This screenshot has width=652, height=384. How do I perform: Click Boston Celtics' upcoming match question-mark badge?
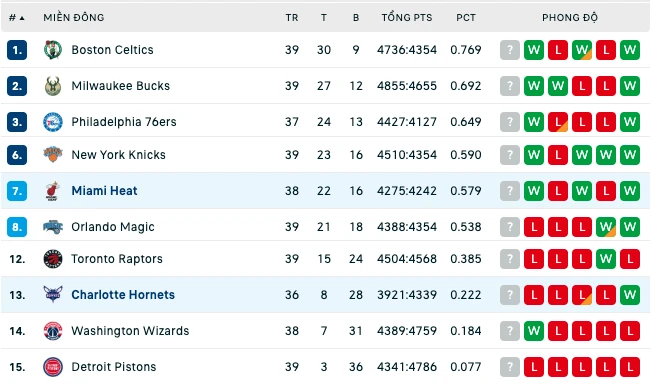point(510,50)
